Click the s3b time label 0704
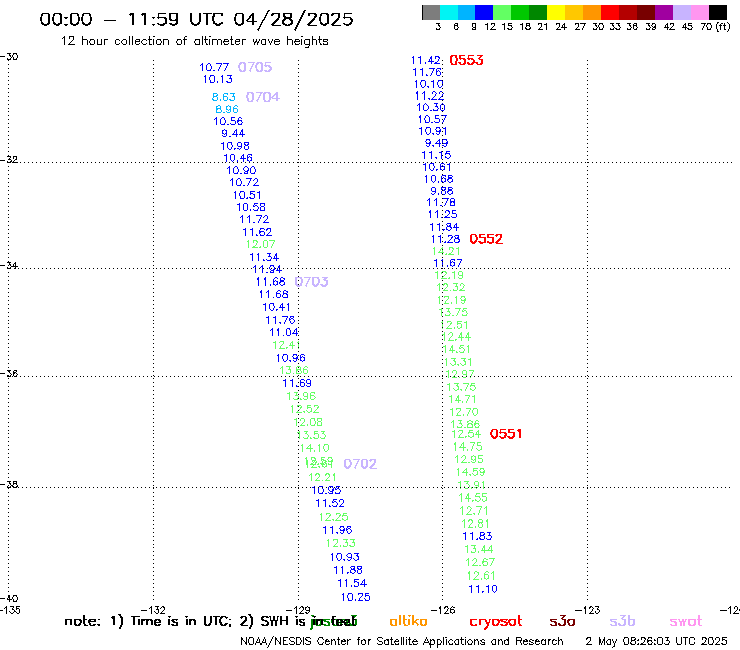The height and width of the screenshot is (650, 740). point(263,97)
